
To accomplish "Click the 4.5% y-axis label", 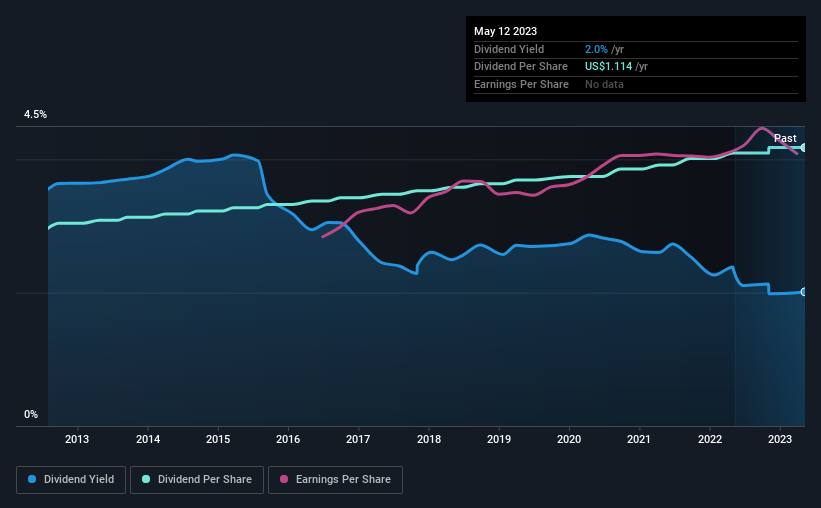I will point(35,115).
